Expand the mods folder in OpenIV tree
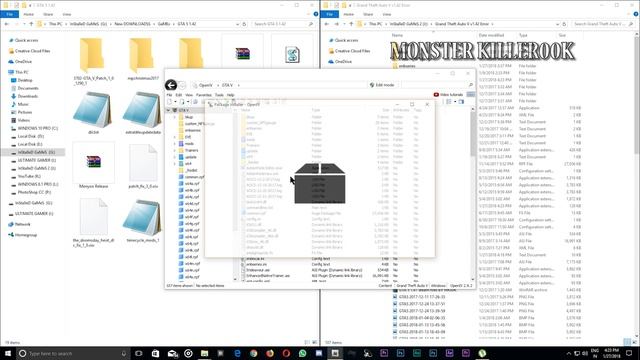This screenshot has width=640, height=360. point(175,144)
